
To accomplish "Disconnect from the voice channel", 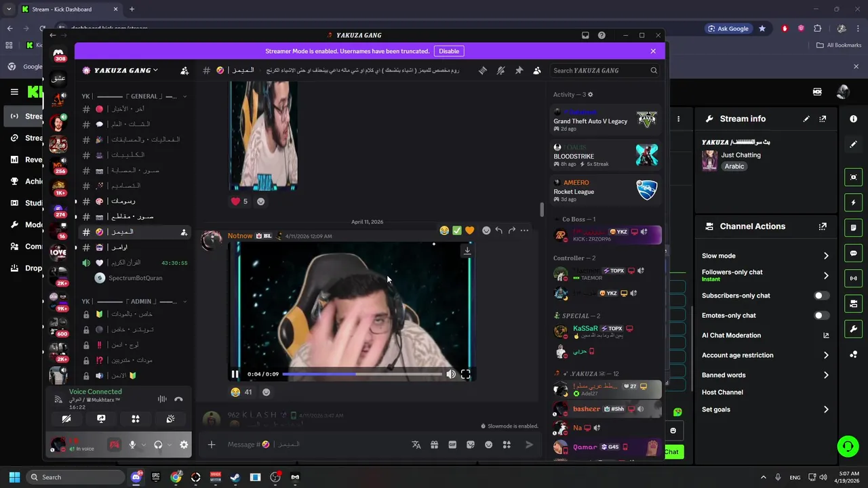I will coord(178,399).
